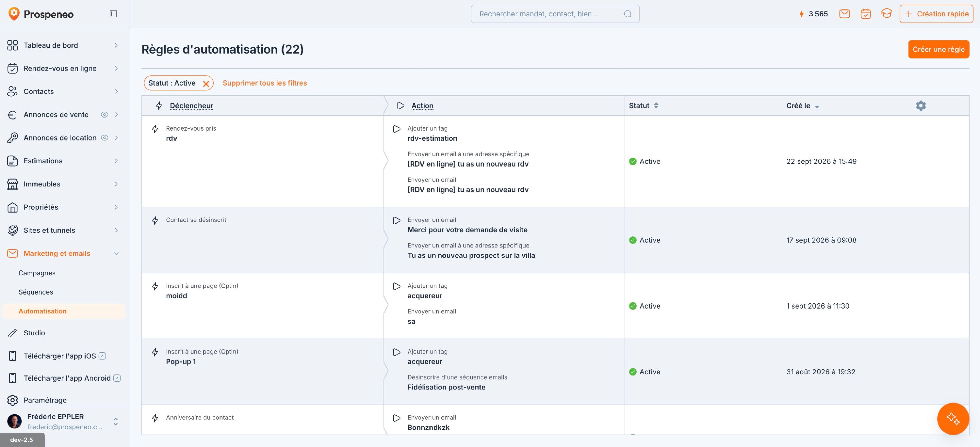The width and height of the screenshot is (980, 447).
Task: Click Supprimer tous les filtres link
Action: point(265,83)
